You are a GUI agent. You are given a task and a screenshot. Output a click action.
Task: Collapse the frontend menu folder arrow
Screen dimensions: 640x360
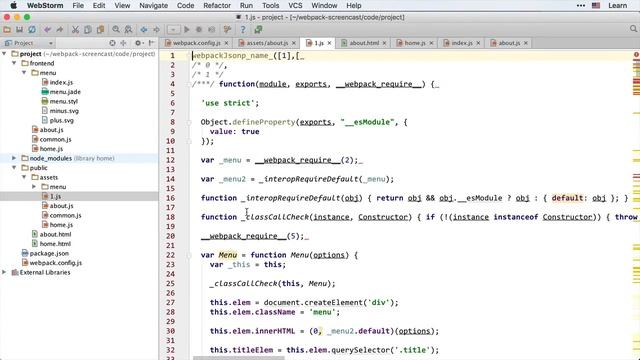pos(24,72)
